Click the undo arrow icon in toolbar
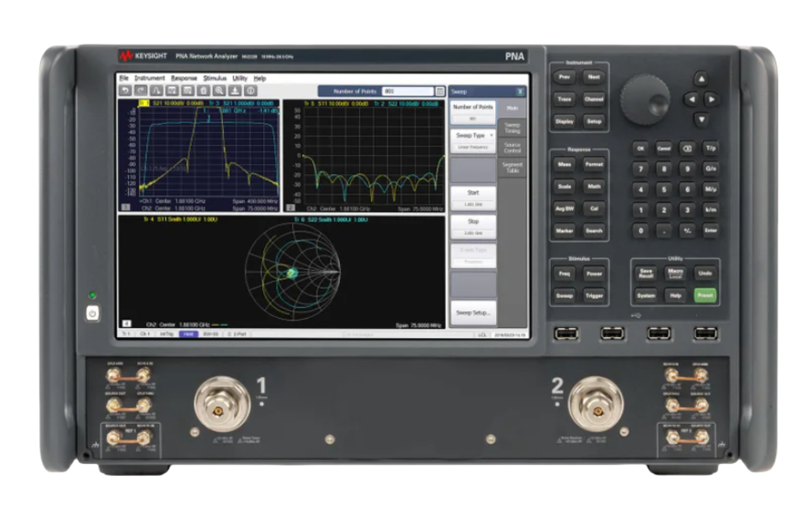The height and width of the screenshot is (514, 812). point(126,91)
